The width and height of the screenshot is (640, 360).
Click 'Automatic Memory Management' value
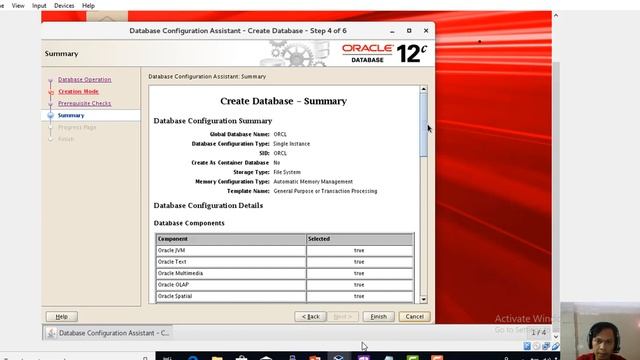point(313,182)
